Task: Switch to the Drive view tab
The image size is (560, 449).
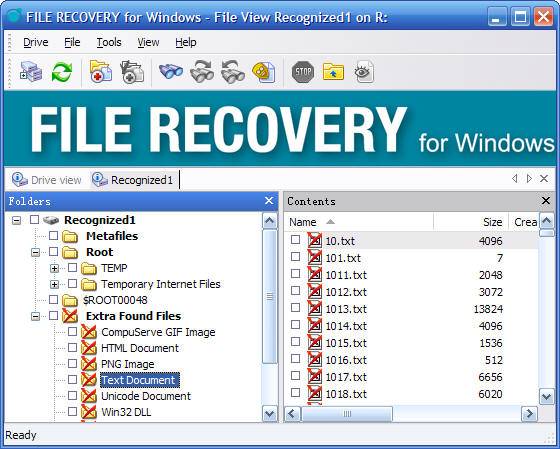Action: [47, 180]
